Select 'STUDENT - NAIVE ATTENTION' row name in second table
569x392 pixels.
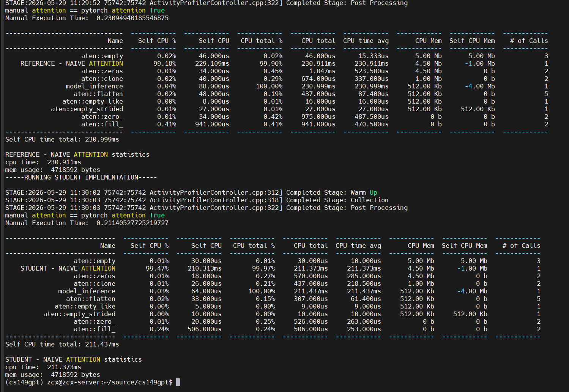tap(68, 268)
